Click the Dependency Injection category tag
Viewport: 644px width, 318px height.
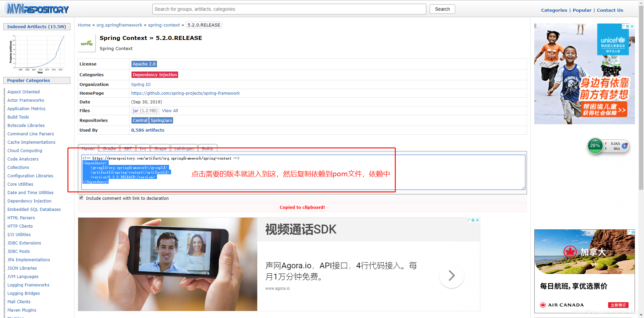point(155,75)
